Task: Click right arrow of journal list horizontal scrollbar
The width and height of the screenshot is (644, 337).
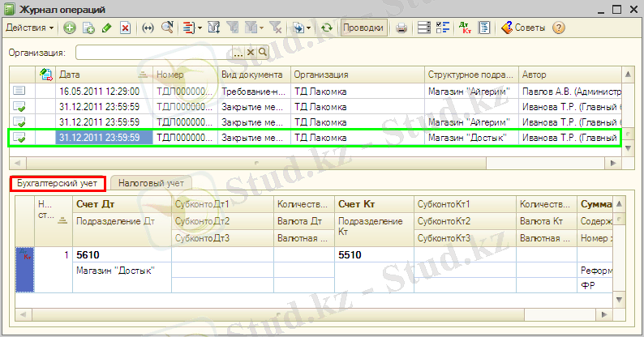Action: pyautogui.click(x=613, y=163)
